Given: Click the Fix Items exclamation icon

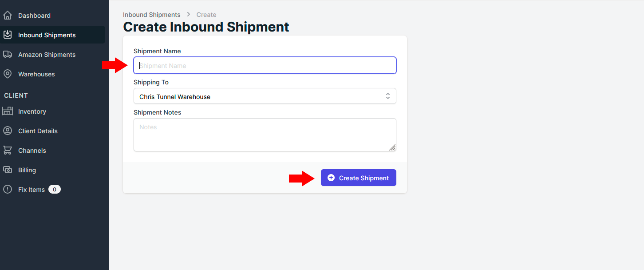Looking at the screenshot, I should [x=7, y=189].
